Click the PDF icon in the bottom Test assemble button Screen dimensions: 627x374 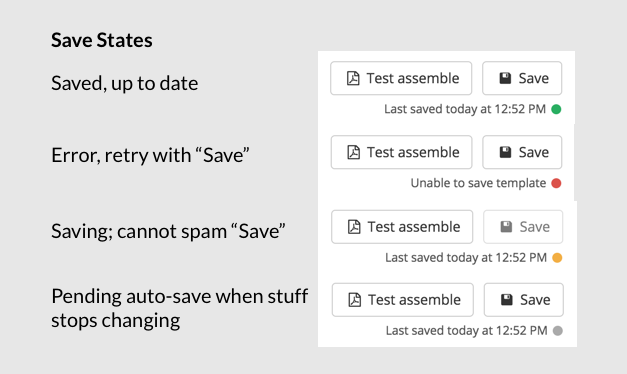(x=354, y=300)
